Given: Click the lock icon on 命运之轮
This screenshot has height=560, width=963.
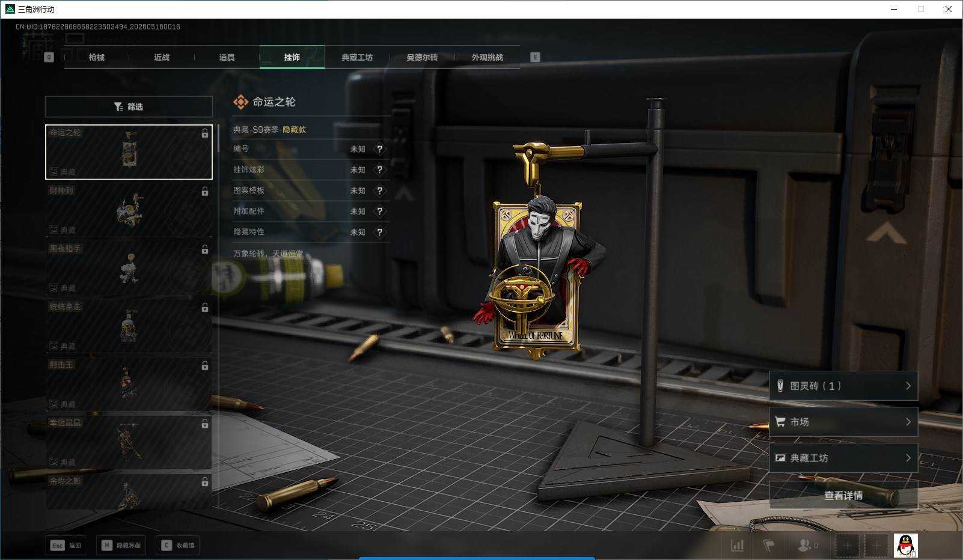Looking at the screenshot, I should click(x=205, y=133).
